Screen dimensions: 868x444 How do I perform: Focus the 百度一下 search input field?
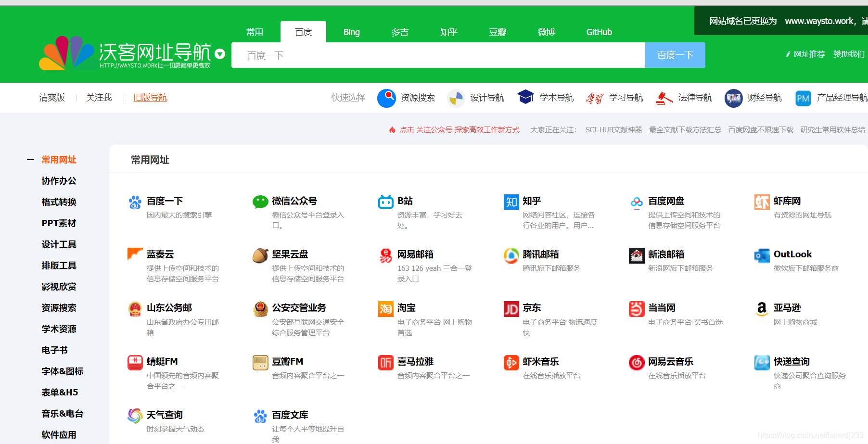438,55
